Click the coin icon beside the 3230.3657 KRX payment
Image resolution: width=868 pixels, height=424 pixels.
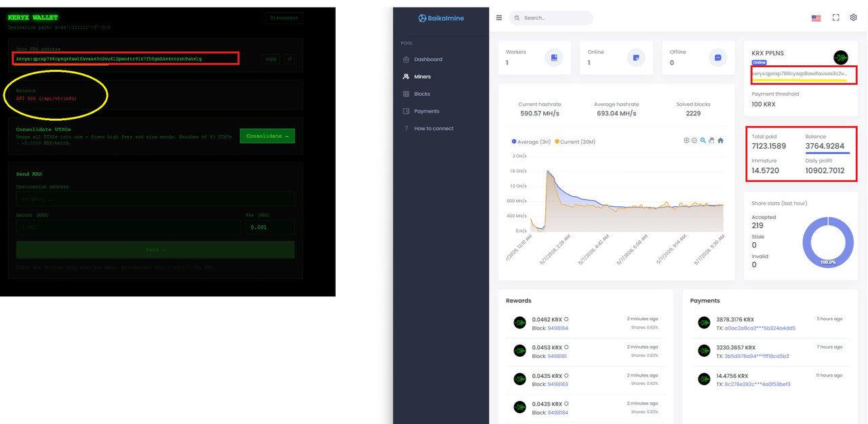point(704,351)
